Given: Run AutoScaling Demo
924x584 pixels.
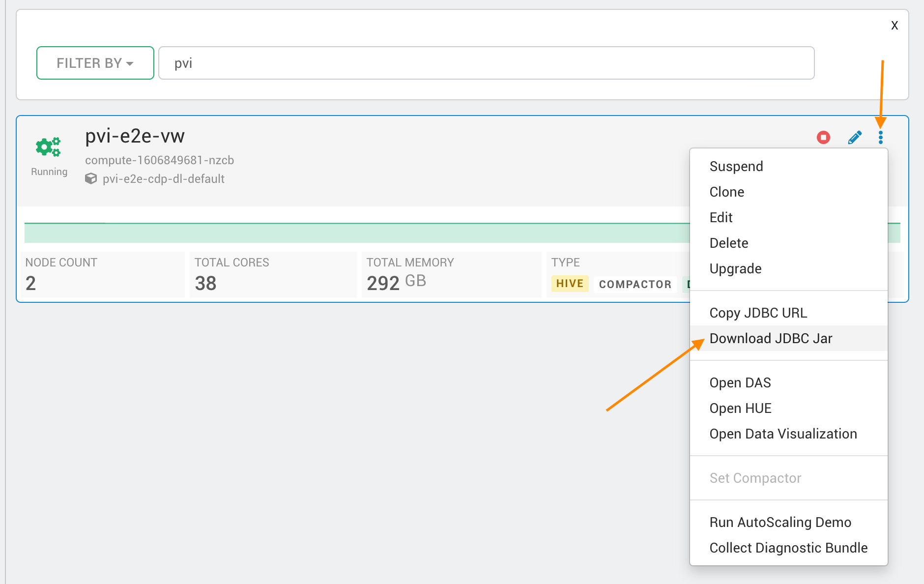Looking at the screenshot, I should click(780, 522).
